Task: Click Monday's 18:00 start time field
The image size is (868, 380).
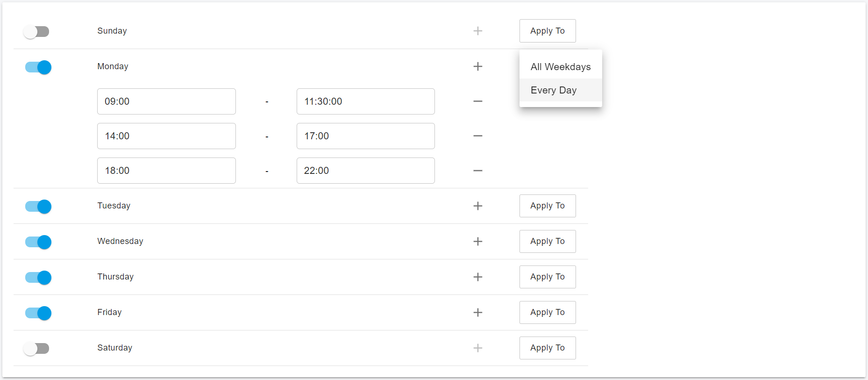Action: (x=166, y=170)
